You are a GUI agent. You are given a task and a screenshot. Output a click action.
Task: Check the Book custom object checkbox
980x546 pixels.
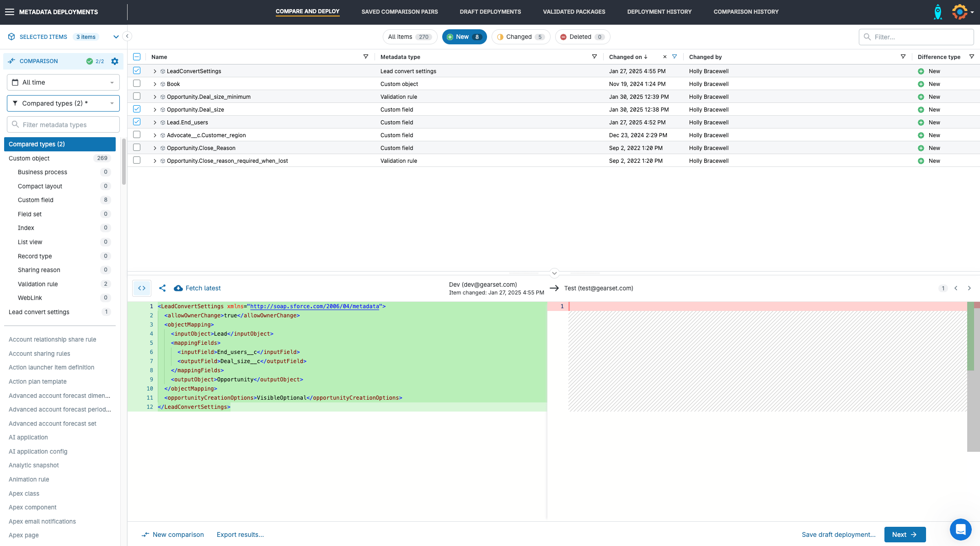[137, 84]
